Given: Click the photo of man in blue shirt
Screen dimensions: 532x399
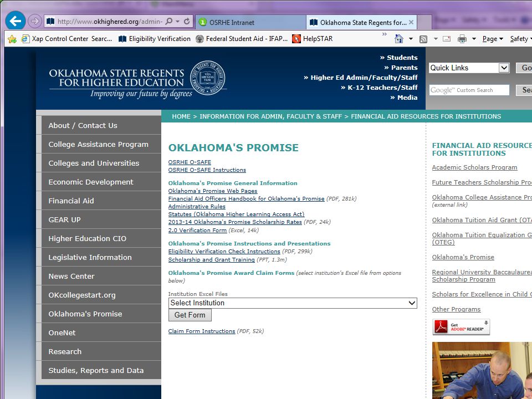Looking at the screenshot, I should (x=482, y=371).
